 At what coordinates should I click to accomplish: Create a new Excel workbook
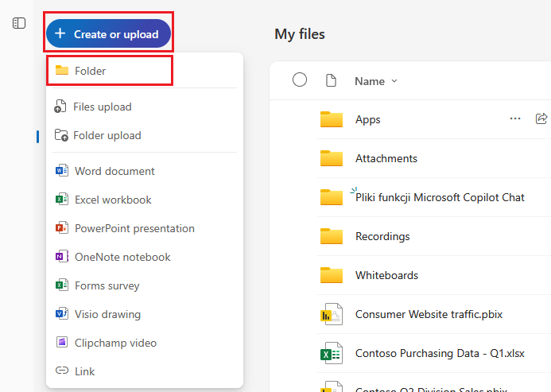coord(145,200)
